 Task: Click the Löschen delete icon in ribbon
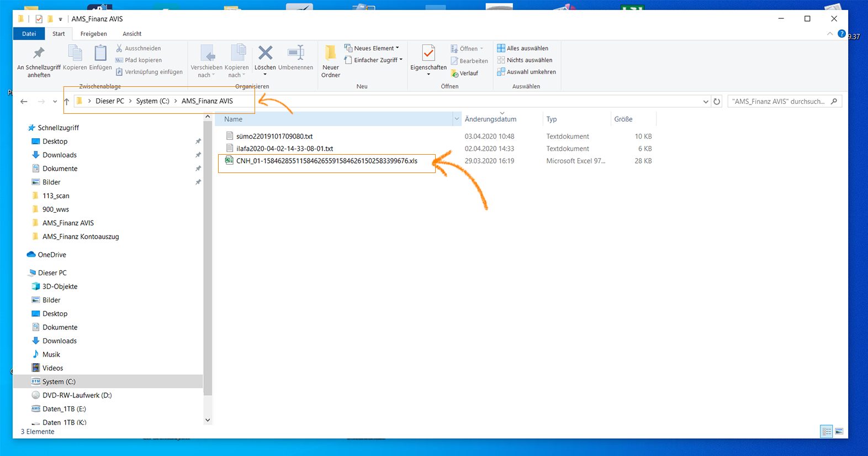(265, 54)
